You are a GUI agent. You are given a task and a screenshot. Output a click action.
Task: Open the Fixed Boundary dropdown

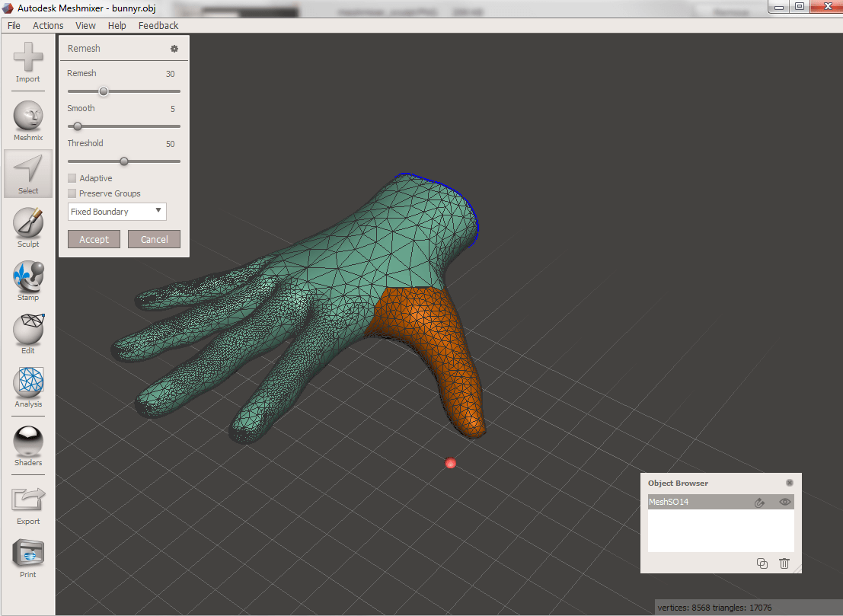click(117, 211)
